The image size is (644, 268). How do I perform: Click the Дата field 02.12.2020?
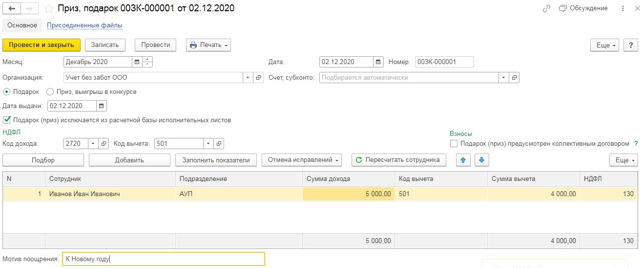coord(347,62)
